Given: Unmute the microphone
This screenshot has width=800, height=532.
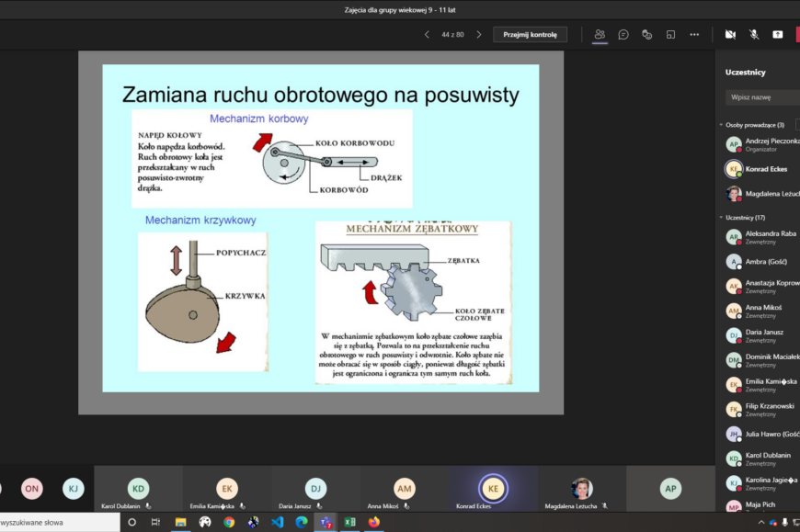Looking at the screenshot, I should (x=754, y=35).
